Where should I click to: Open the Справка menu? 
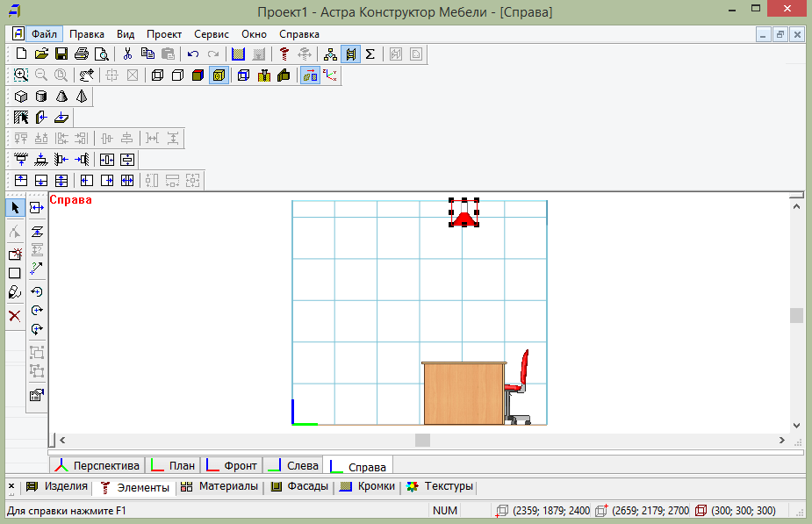pos(299,34)
